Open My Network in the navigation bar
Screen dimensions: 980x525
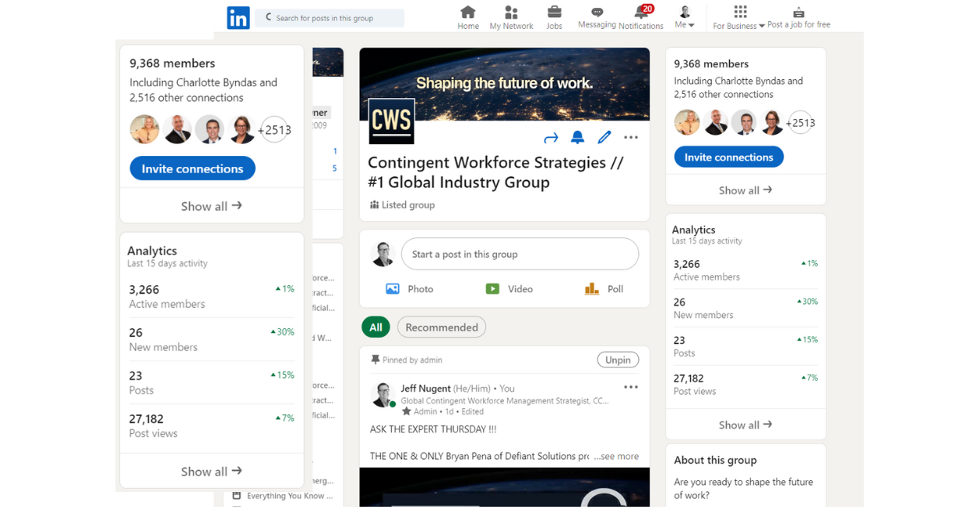point(511,17)
